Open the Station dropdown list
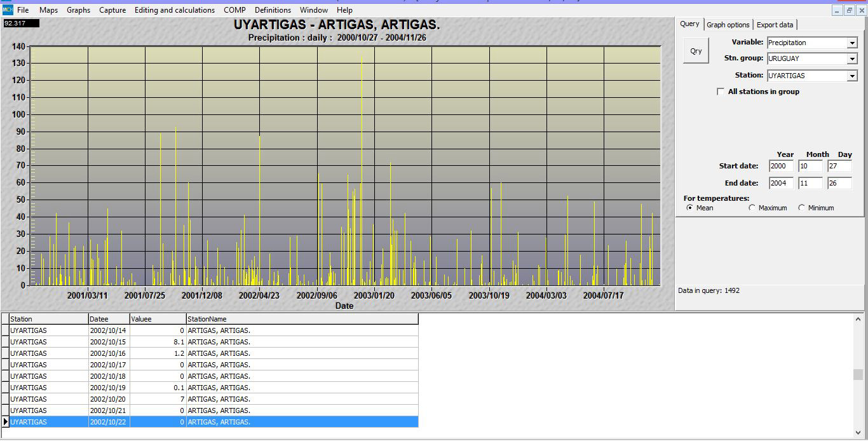Viewport: 868px width, 441px height. click(x=851, y=76)
